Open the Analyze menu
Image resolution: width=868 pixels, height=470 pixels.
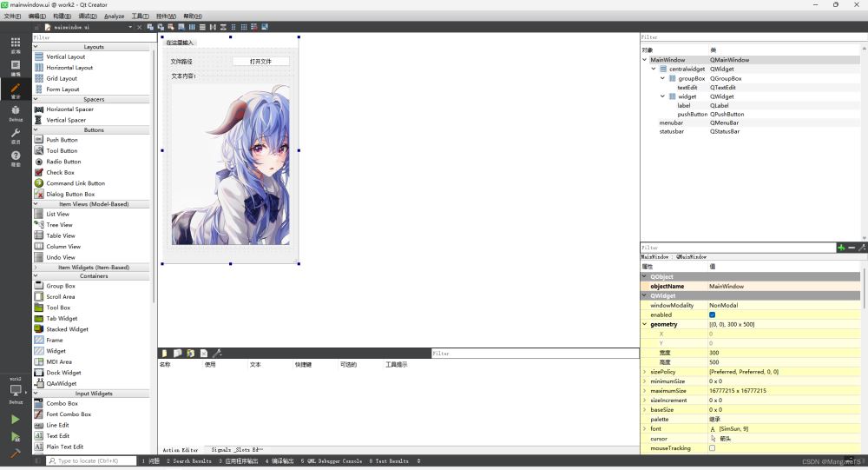[x=114, y=17]
